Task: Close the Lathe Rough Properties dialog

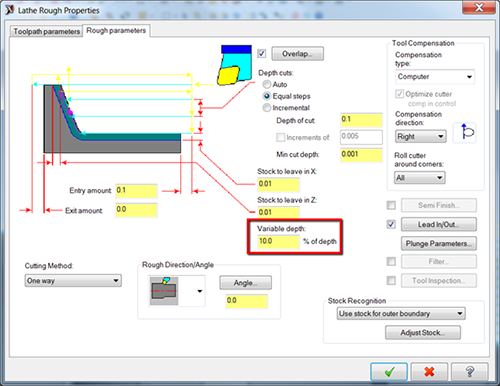Action: (x=479, y=7)
